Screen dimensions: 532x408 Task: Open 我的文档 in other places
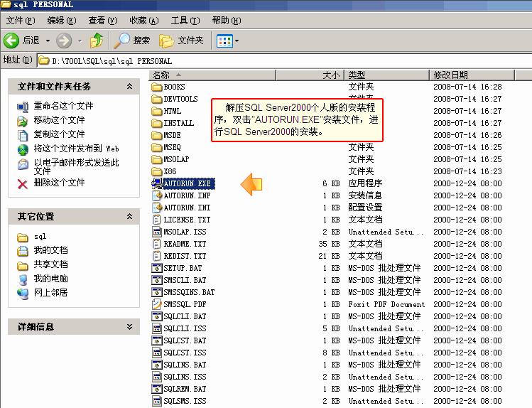[x=50, y=250]
